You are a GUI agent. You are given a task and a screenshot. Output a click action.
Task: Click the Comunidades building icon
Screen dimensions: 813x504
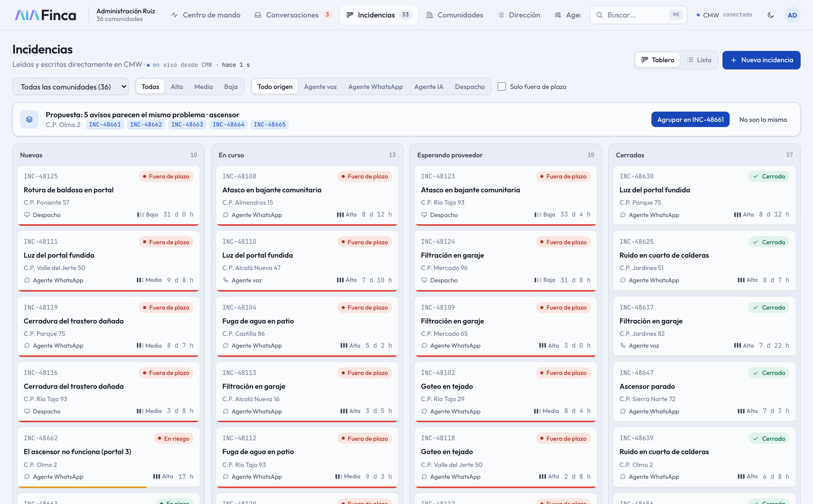(x=429, y=15)
